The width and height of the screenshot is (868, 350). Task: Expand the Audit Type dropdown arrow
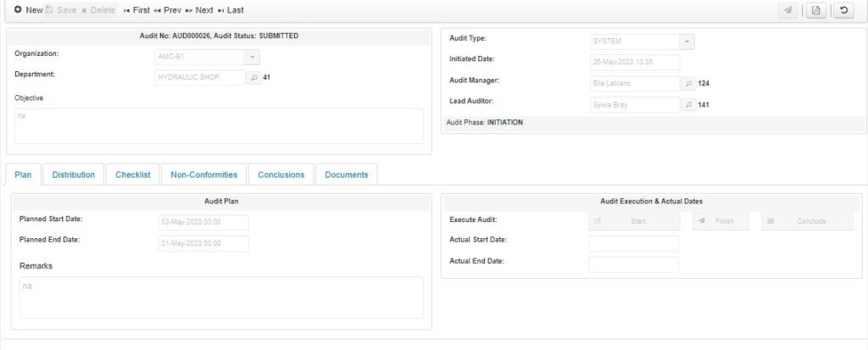point(687,41)
